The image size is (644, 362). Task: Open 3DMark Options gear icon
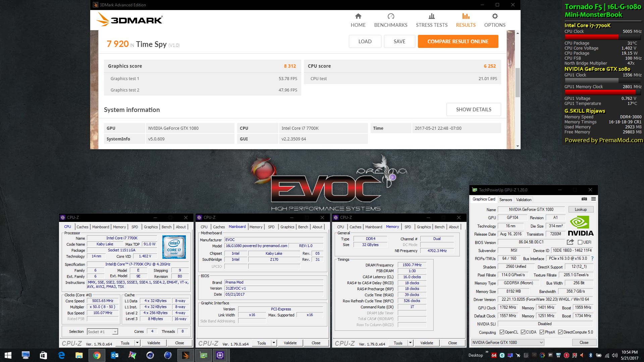click(495, 16)
